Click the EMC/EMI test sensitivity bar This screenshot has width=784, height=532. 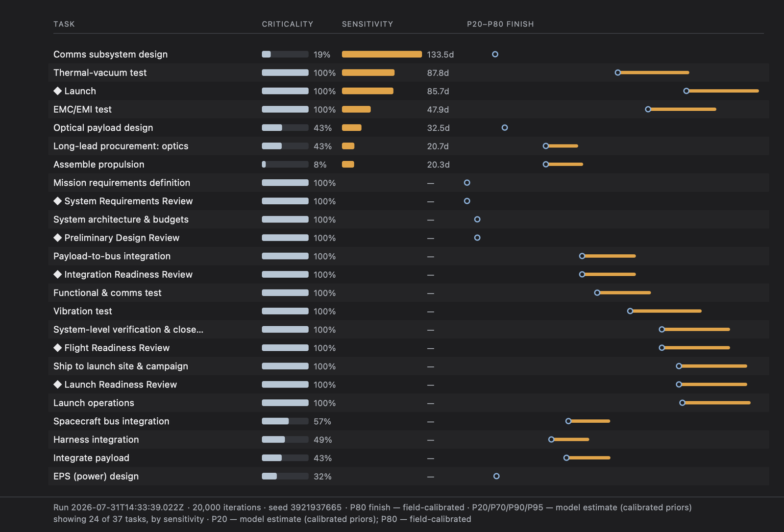[356, 109]
